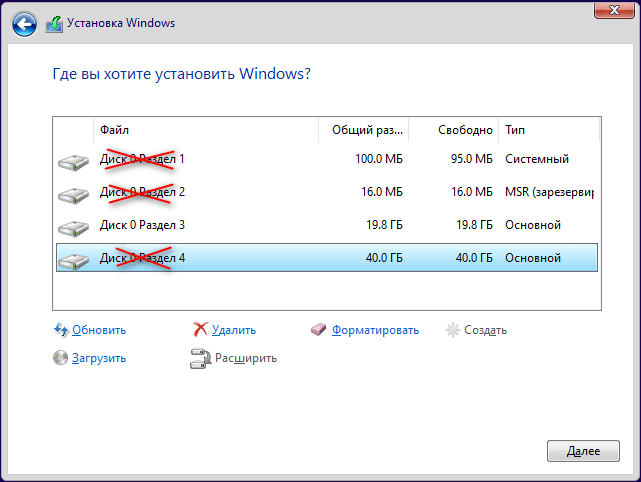
Task: Sort by Общий размер column header
Action: (364, 130)
